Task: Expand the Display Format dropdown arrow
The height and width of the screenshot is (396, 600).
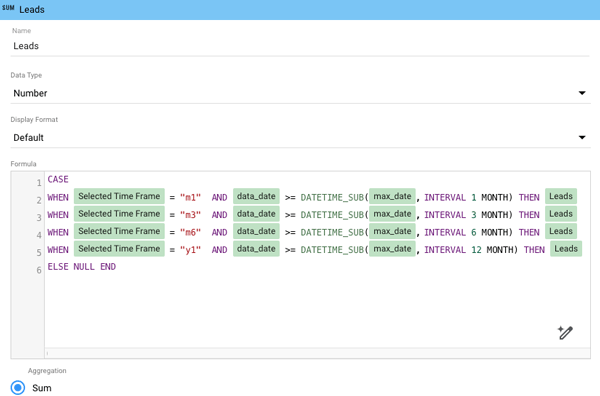Action: point(582,137)
